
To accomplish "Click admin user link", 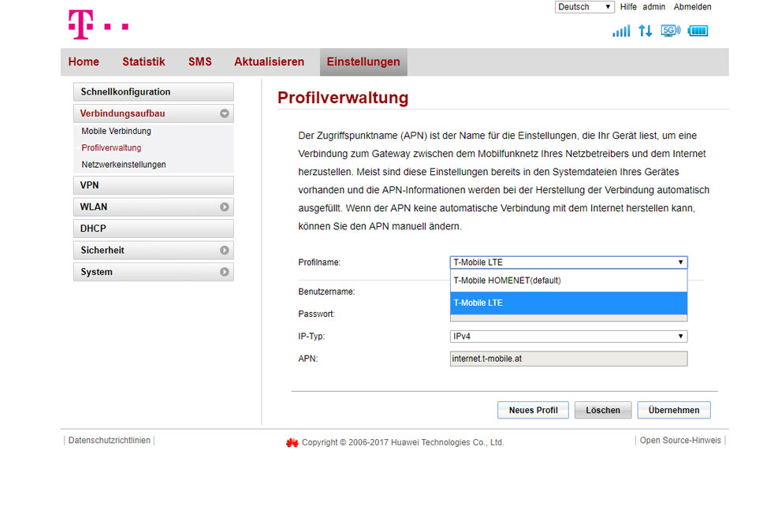I will [x=653, y=7].
